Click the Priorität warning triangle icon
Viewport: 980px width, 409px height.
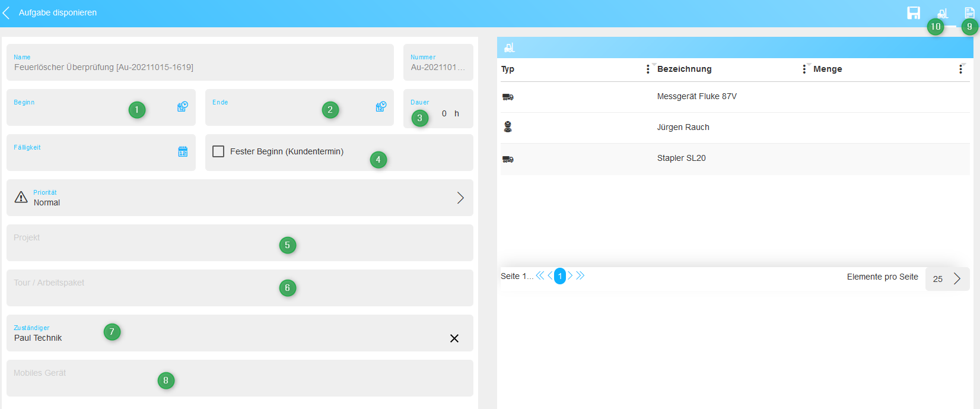pos(21,197)
